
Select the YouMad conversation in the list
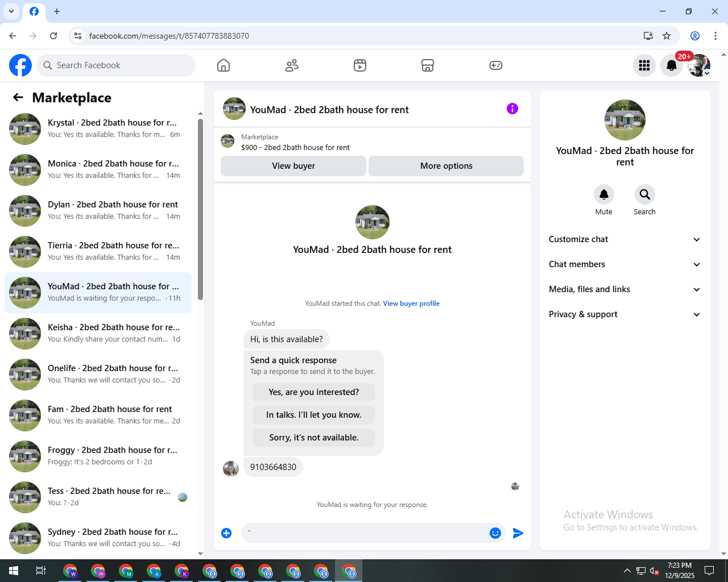tap(98, 293)
